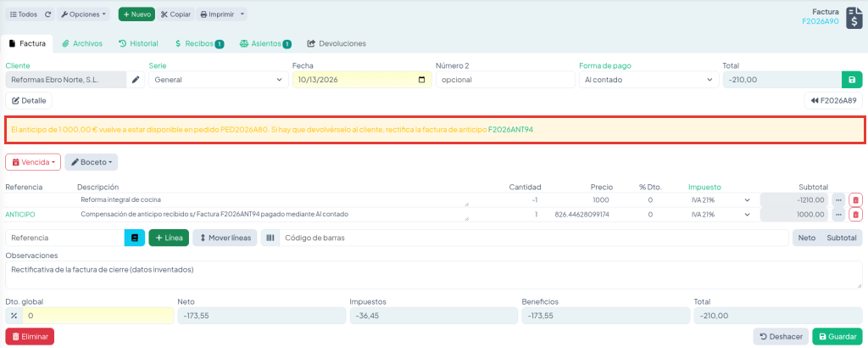
Task: Open more options for Reforma integral line
Action: coord(838,199)
